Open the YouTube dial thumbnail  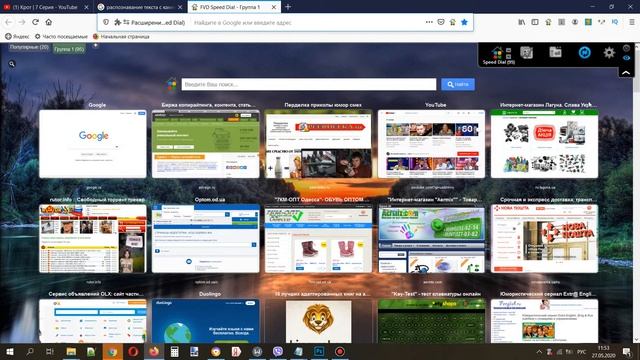pos(431,144)
